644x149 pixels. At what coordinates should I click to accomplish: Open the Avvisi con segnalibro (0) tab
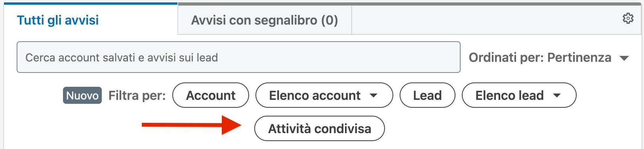pyautogui.click(x=265, y=20)
